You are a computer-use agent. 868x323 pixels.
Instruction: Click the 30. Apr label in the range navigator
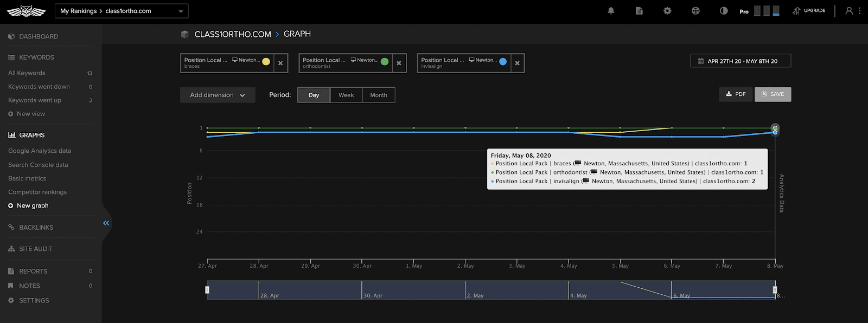pos(373,295)
